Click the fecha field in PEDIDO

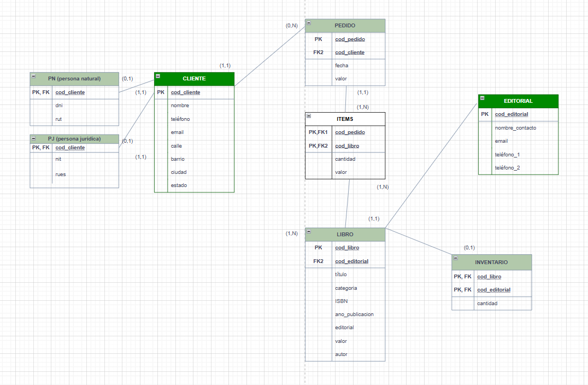(x=342, y=65)
